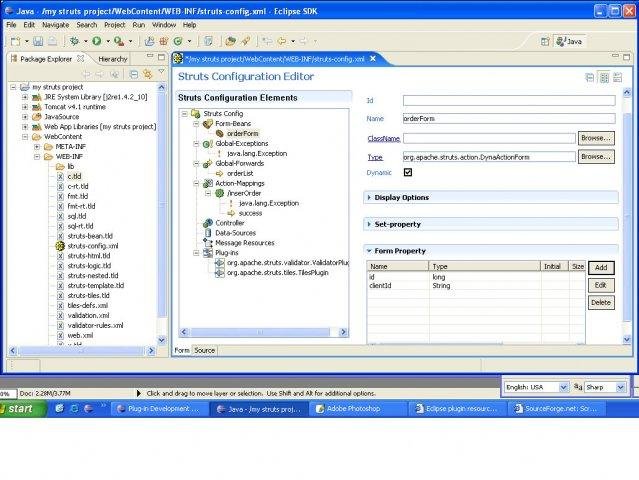Collapse All in Package Explorer toolbar
639x480 pixels.
click(133, 74)
